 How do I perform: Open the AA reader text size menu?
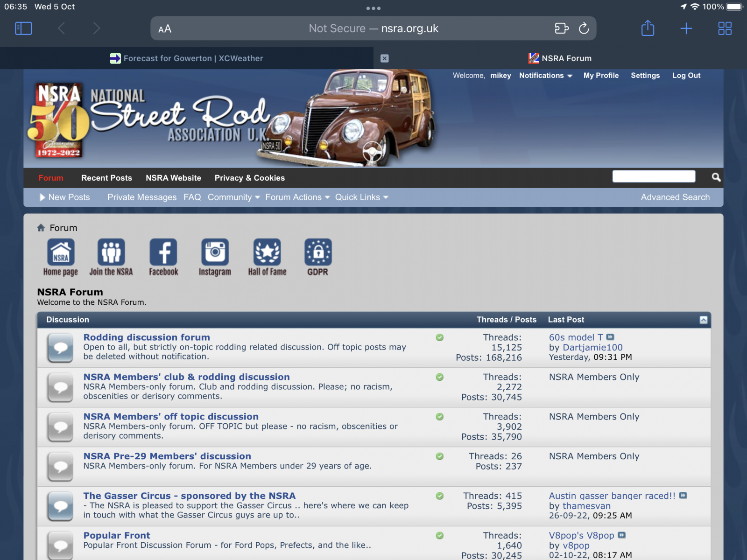pos(165,29)
